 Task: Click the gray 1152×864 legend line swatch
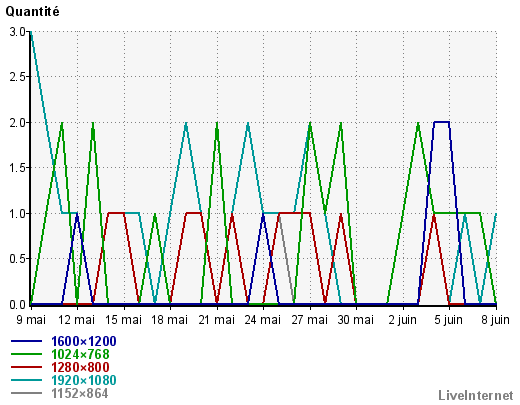tap(26, 393)
